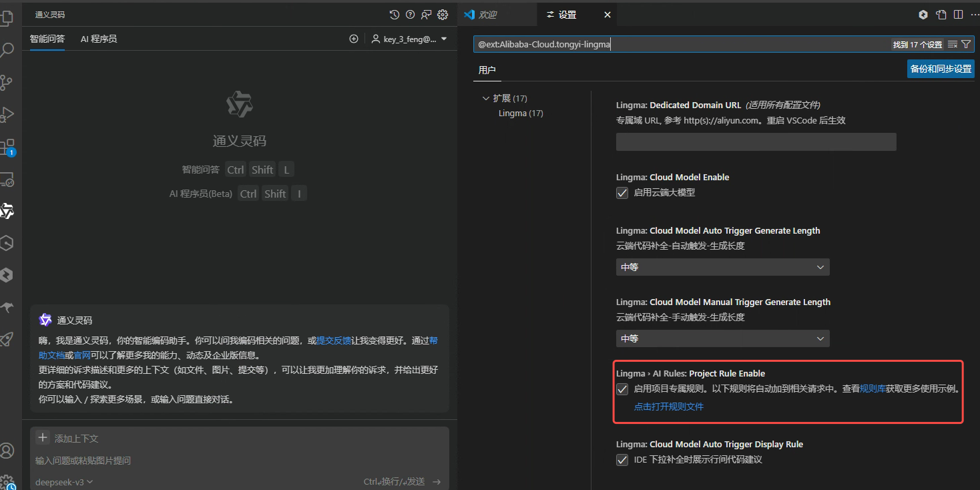Show Lingma chat history
This screenshot has width=980, height=490.
coord(395,15)
